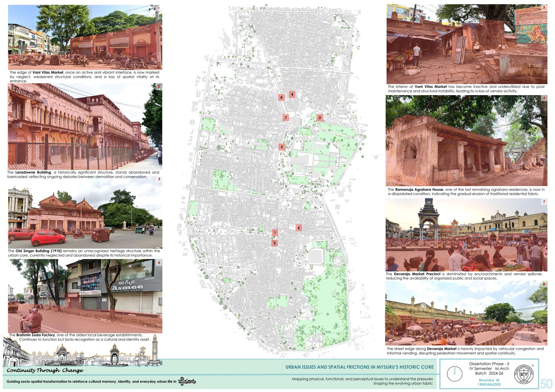The width and height of the screenshot is (555, 392).
Task: Open the Vani Vilas Market edge photo
Action: tap(85, 37)
